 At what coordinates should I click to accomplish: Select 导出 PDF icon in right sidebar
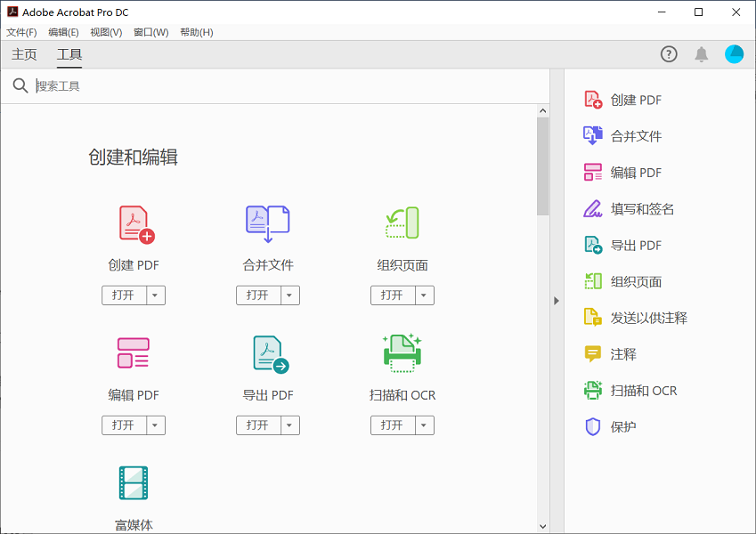[593, 245]
